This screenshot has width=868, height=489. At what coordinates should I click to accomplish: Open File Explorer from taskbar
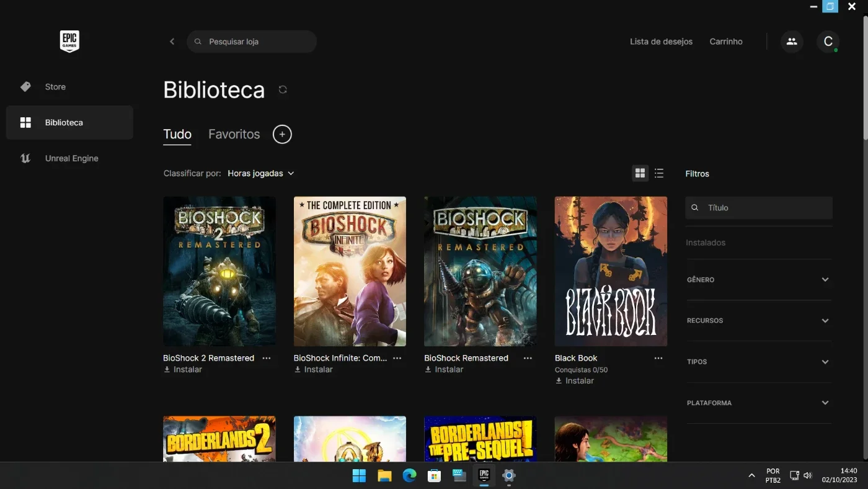click(x=384, y=476)
